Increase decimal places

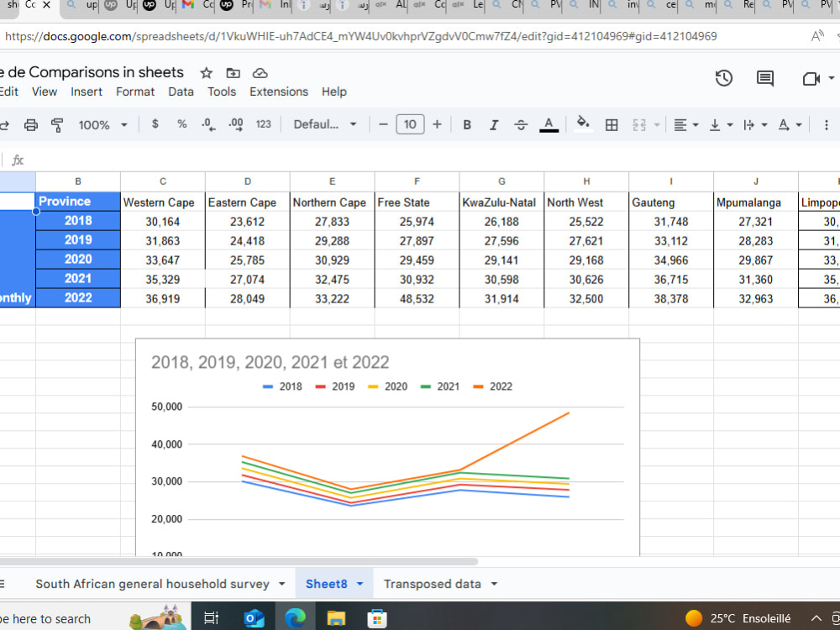tap(236, 124)
